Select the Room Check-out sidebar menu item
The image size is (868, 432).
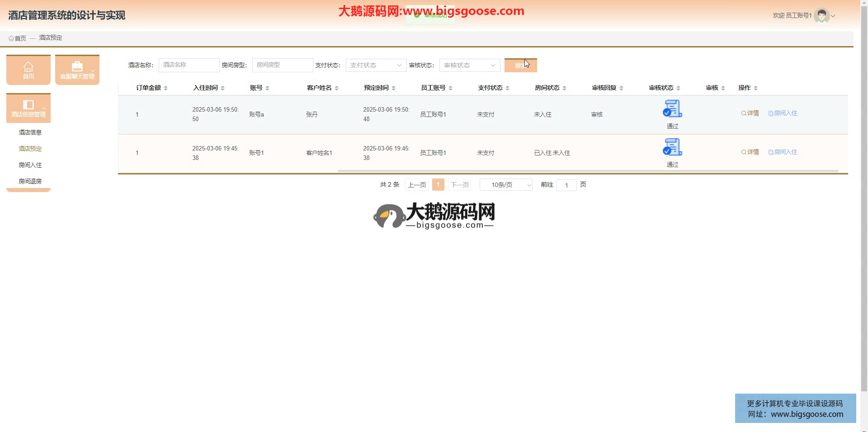coord(30,181)
